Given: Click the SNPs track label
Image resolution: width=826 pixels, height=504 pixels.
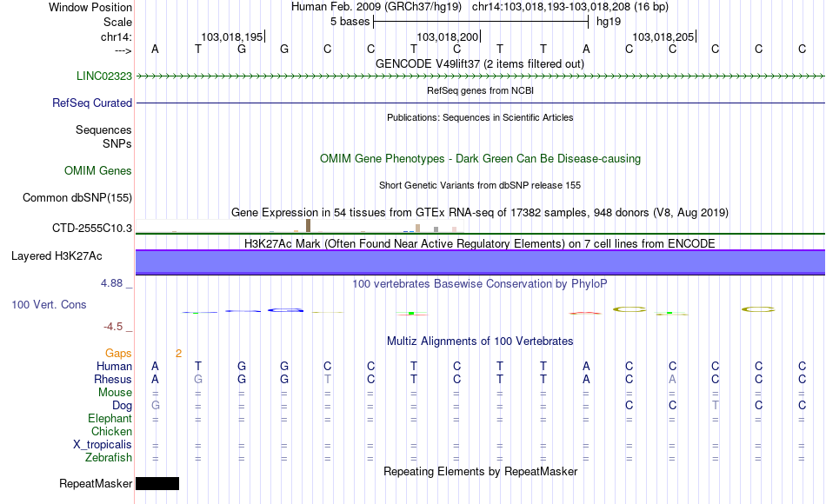Looking at the screenshot, I should (x=117, y=143).
